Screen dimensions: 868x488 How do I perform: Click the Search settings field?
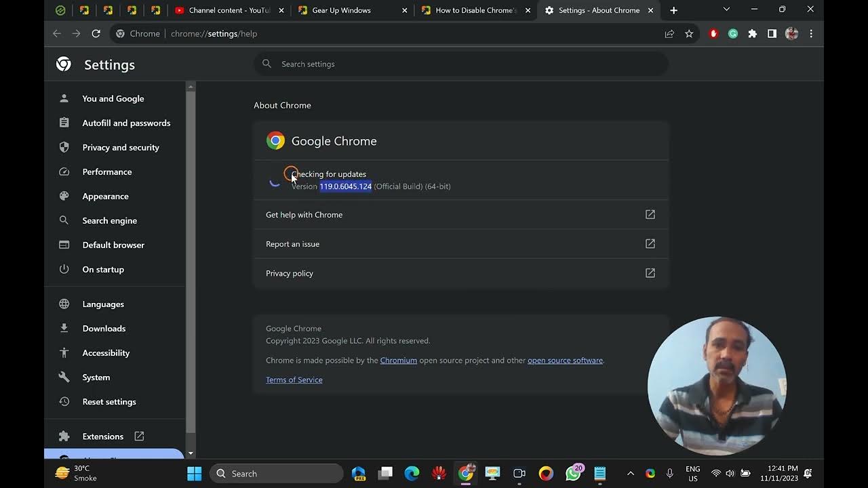pos(461,64)
